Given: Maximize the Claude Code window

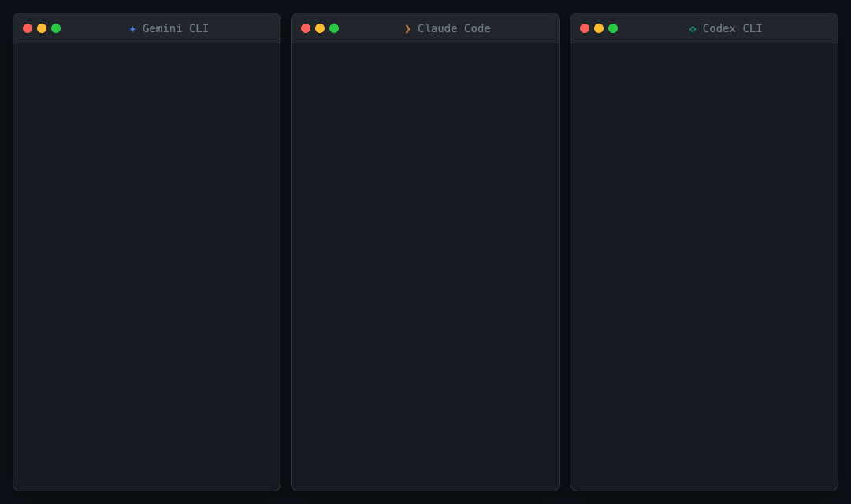Looking at the screenshot, I should 334,28.
